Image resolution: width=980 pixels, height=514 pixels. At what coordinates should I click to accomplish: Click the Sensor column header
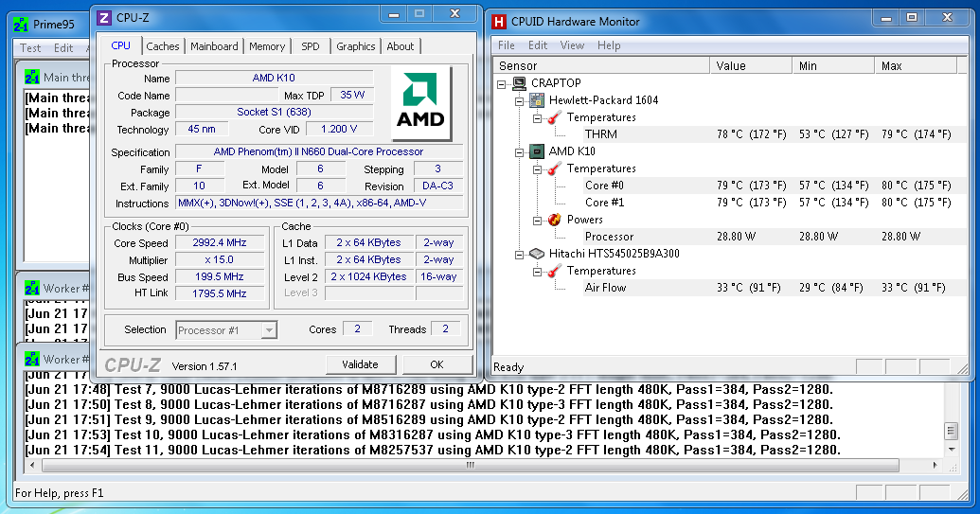(x=602, y=65)
